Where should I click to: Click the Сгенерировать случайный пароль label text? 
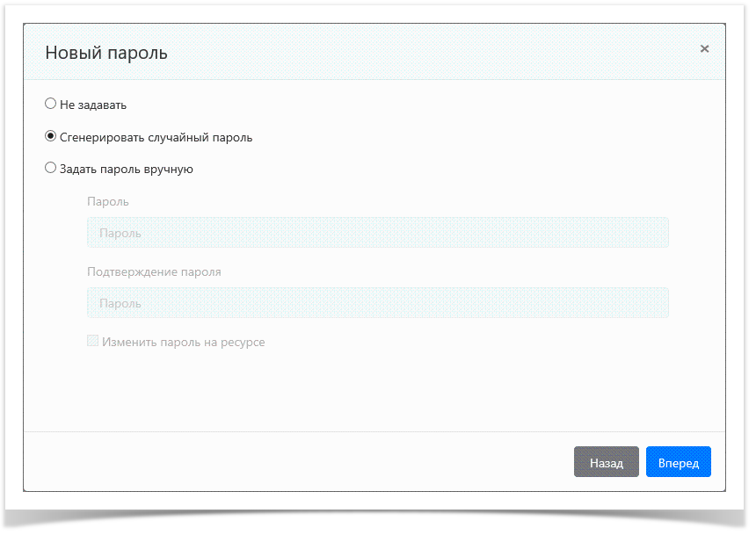click(156, 137)
